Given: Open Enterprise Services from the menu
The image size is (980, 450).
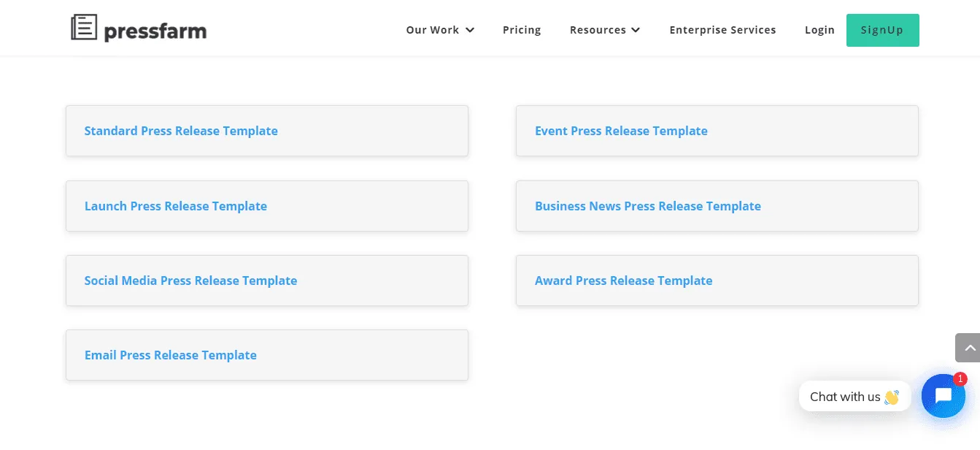Looking at the screenshot, I should click(722, 30).
